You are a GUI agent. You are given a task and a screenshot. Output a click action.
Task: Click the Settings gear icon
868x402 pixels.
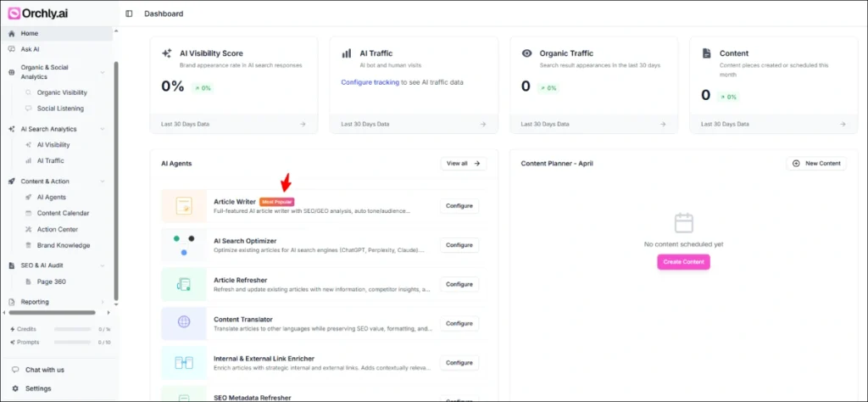pos(15,388)
